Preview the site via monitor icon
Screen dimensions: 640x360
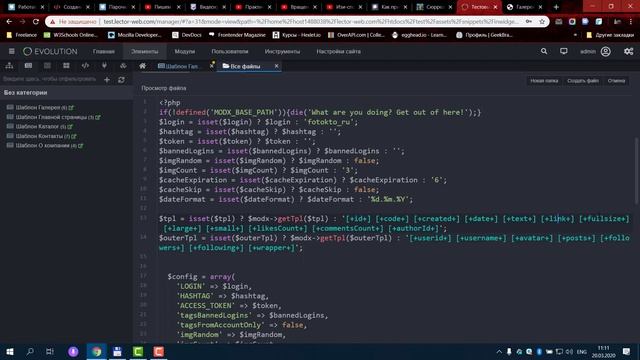564,51
